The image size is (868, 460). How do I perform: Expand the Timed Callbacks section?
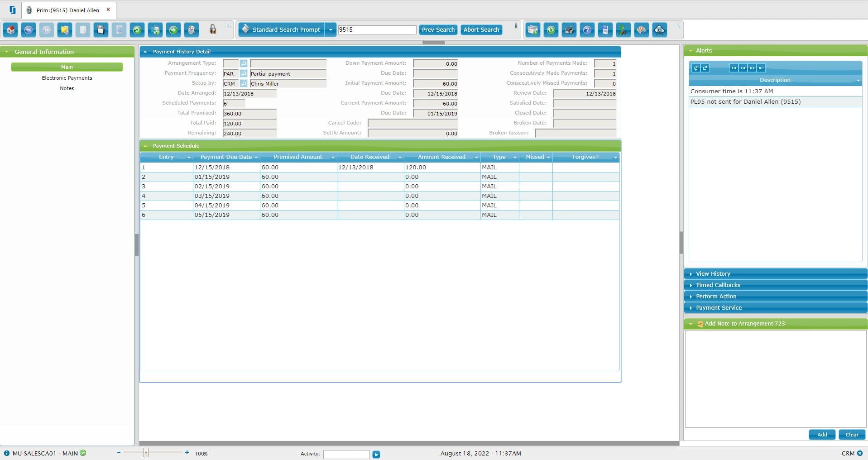coord(776,285)
